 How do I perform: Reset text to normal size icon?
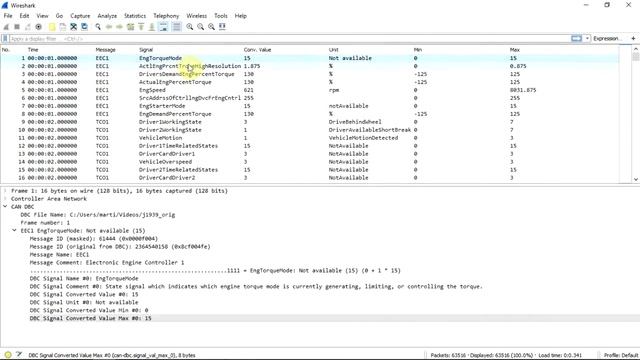point(211,27)
